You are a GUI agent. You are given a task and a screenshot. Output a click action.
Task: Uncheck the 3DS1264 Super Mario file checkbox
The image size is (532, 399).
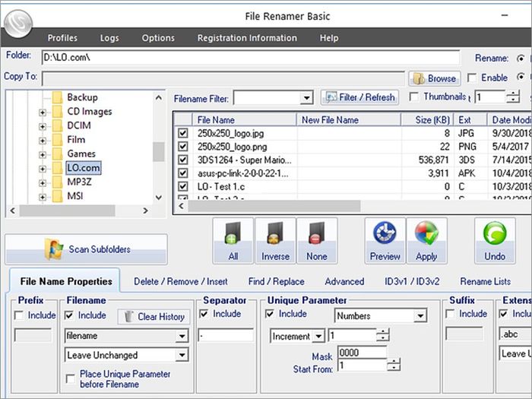coord(183,160)
